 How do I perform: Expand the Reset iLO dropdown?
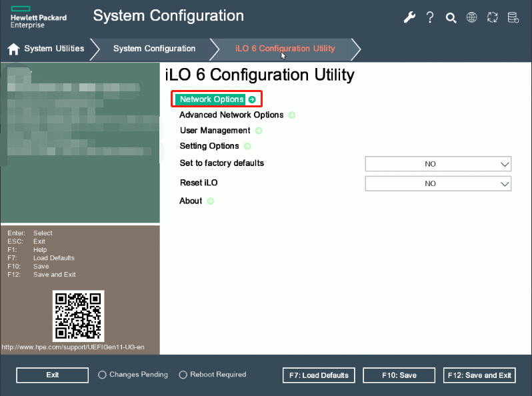[438, 184]
